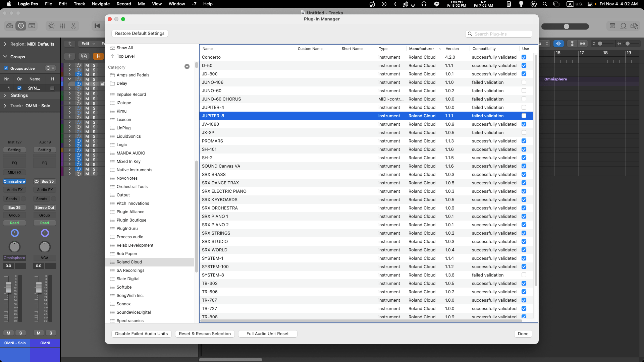Uncheck the Concerto Use checkbox
The image size is (644, 362).
point(524,57)
